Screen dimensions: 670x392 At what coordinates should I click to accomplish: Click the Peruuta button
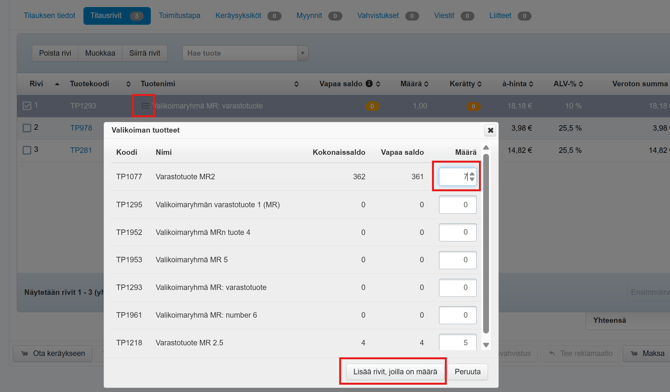pos(467,371)
